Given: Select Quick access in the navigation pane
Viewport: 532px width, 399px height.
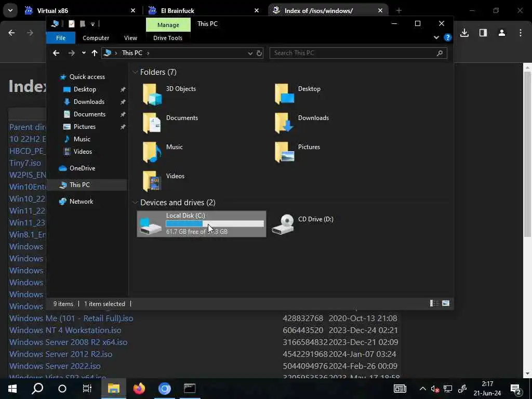Looking at the screenshot, I should 87,77.
